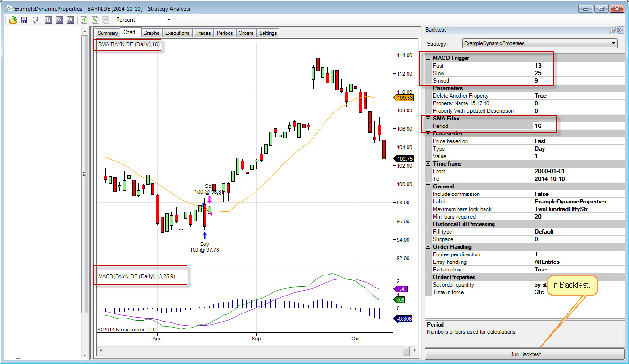This screenshot has height=364, width=629.
Task: Click the blue floppy disk save icon
Action: pyautogui.click(x=24, y=20)
